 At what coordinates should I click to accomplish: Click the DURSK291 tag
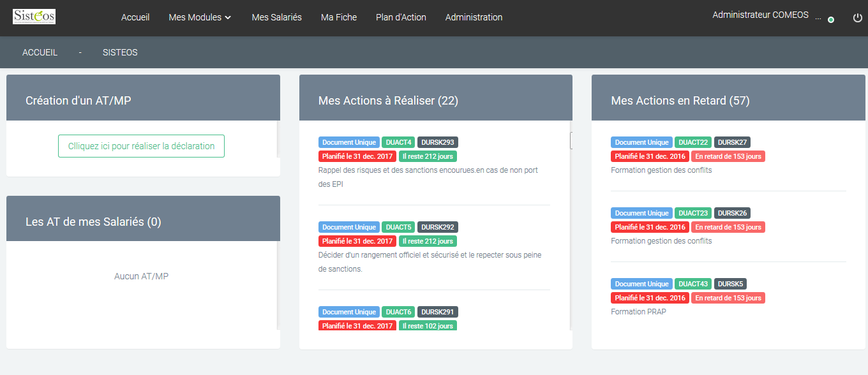[438, 312]
